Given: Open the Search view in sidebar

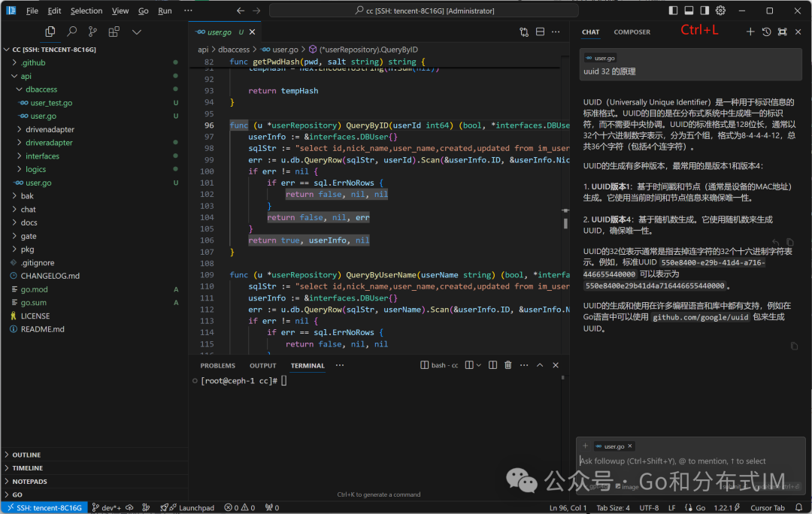Looking at the screenshot, I should 71,32.
